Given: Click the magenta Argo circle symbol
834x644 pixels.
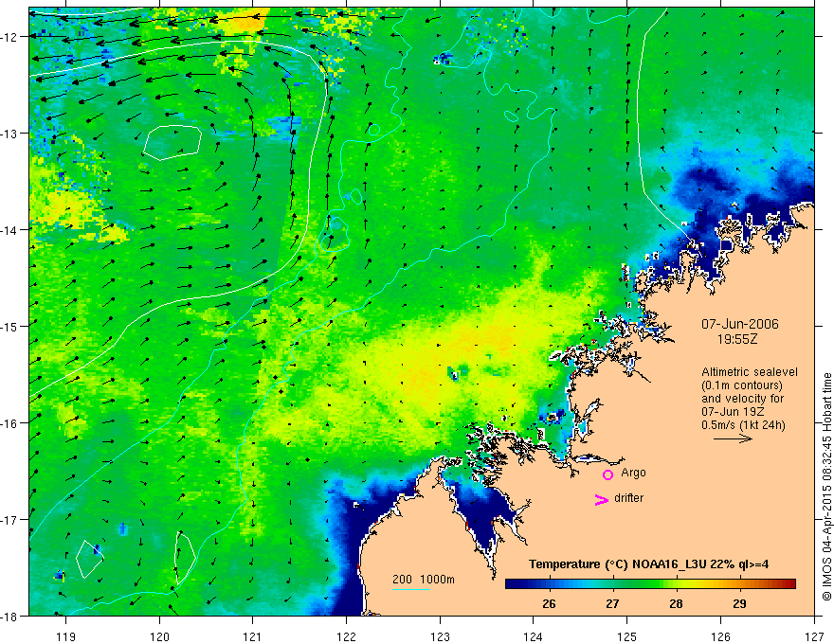Looking at the screenshot, I should [607, 474].
